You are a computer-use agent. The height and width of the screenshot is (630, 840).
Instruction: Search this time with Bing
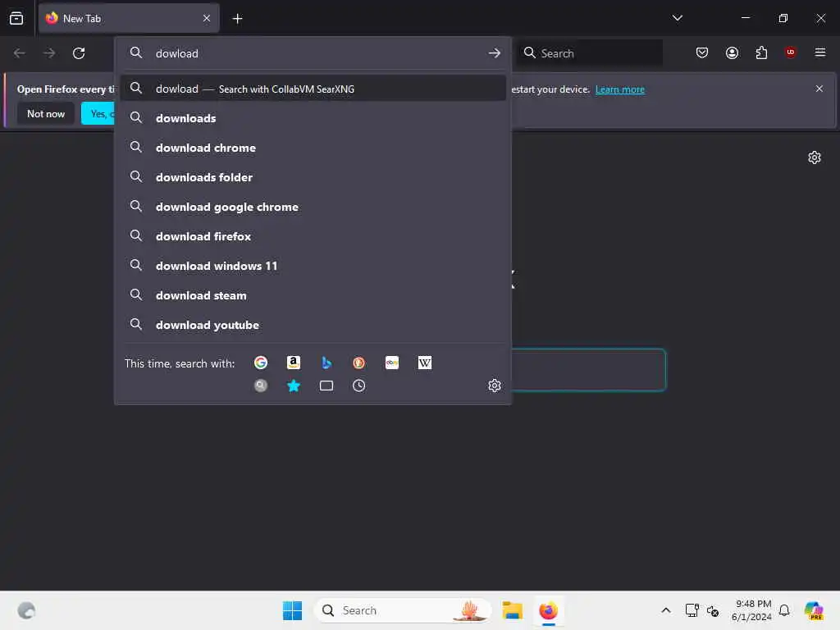(326, 363)
